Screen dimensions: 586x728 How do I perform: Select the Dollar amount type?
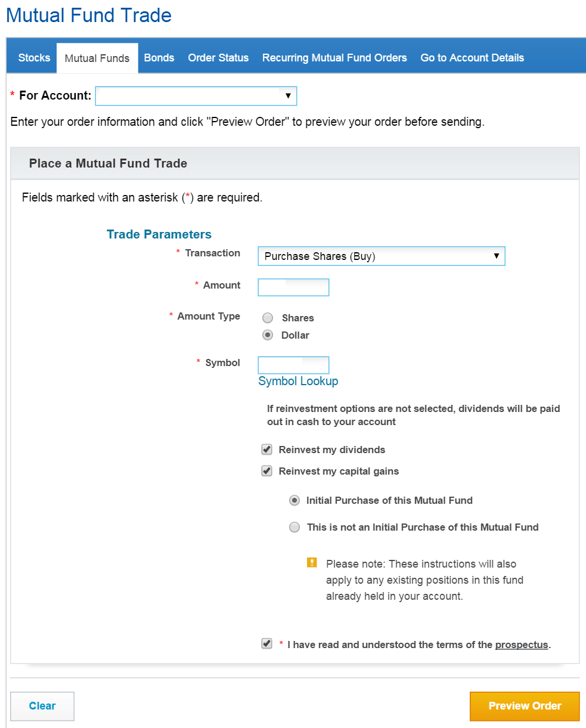(268, 335)
